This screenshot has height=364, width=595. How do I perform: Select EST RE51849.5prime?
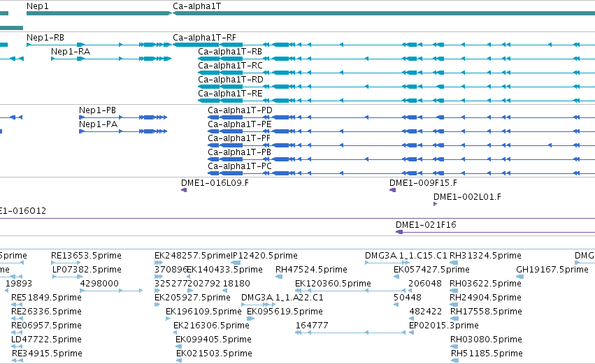pos(46,298)
